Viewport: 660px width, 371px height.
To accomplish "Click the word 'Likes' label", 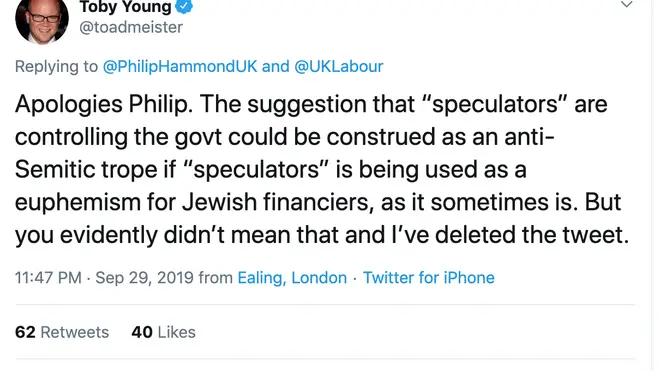I will tap(176, 332).
